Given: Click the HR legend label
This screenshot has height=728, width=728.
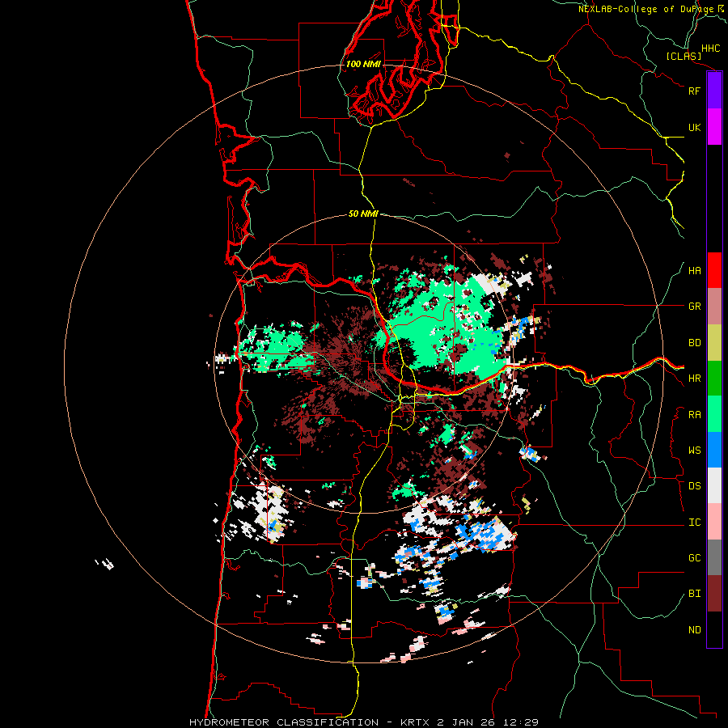Looking at the screenshot, I should click(x=694, y=379).
